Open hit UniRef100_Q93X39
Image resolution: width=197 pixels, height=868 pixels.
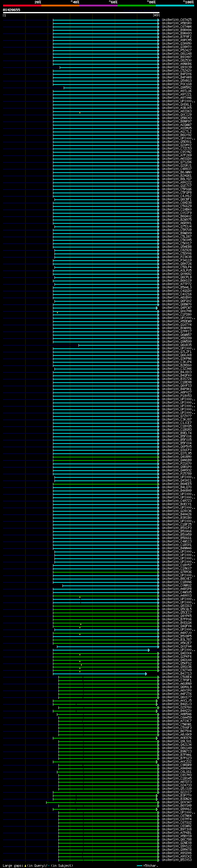pyautogui.click(x=177, y=67)
